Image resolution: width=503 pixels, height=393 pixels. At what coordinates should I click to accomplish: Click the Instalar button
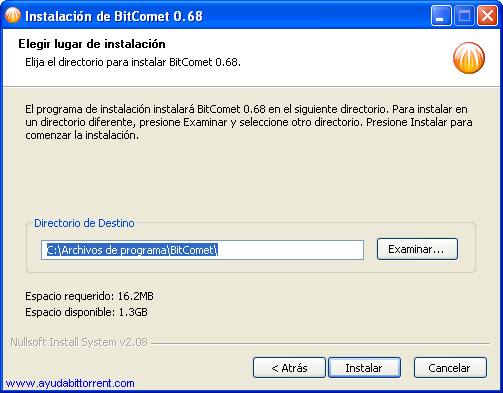click(x=364, y=368)
